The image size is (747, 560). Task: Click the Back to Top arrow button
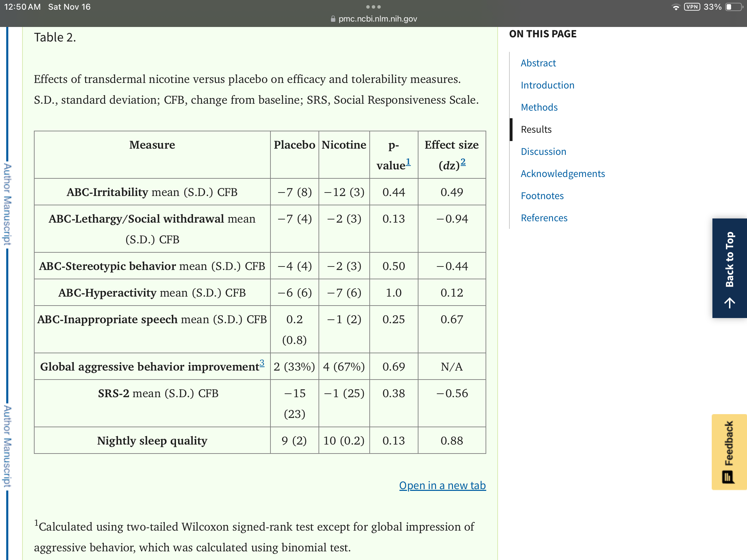730,268
